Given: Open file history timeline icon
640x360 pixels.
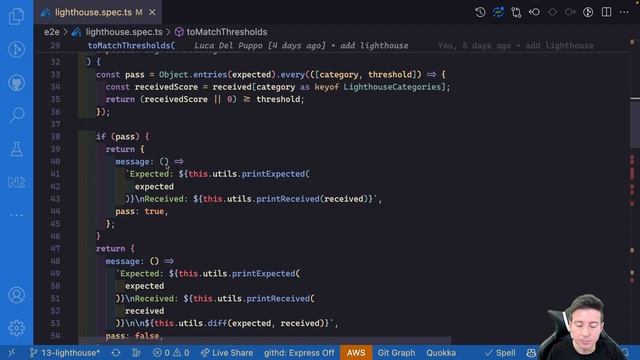Looking at the screenshot, I should click(480, 12).
